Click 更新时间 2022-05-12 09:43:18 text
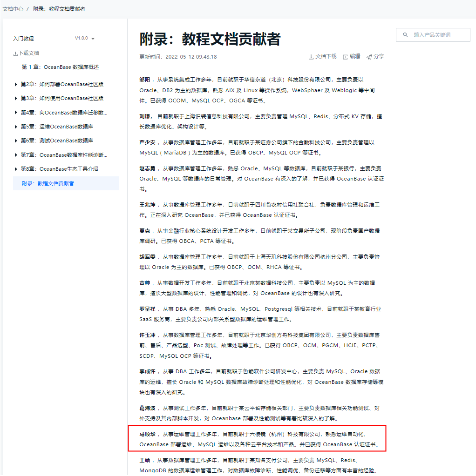The image size is (476, 476). click(x=178, y=57)
